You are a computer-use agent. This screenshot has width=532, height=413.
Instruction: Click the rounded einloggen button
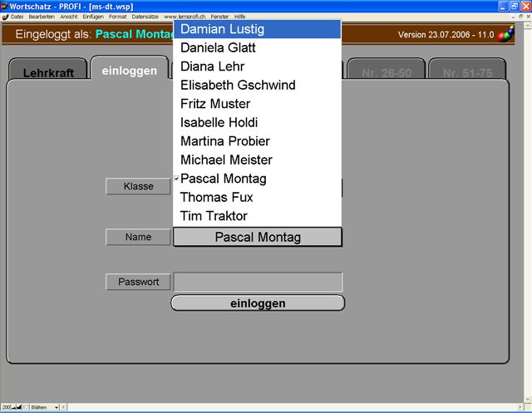click(258, 303)
